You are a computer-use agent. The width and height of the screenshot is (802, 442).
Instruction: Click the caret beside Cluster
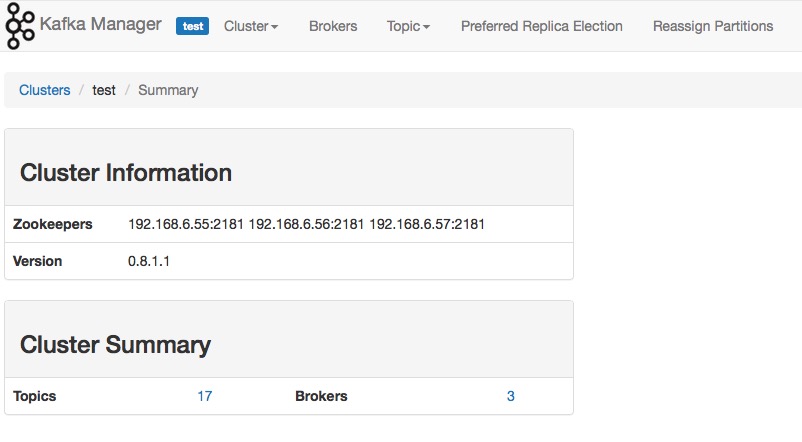tap(275, 27)
